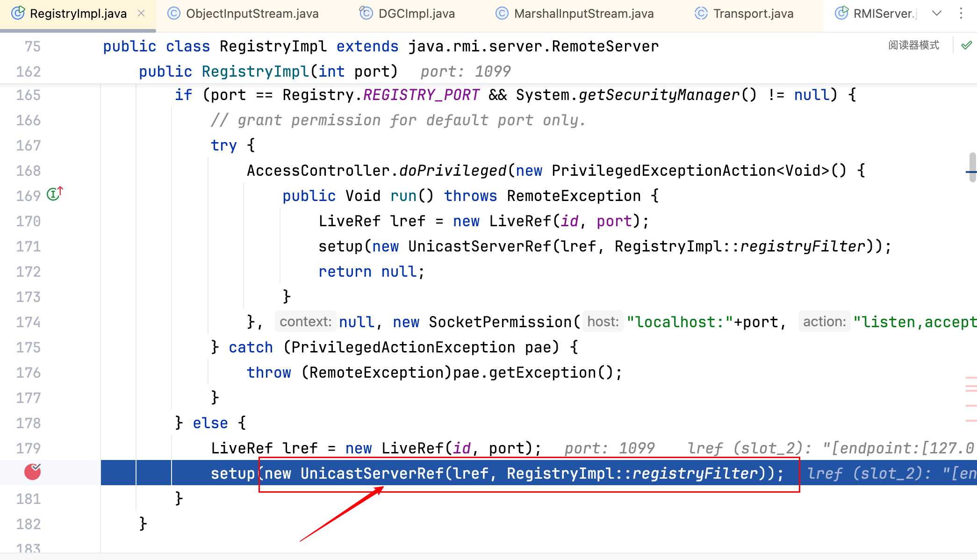The height and width of the screenshot is (560, 977).
Task: Select the MarshalInputStream.java tab
Action: click(x=583, y=14)
